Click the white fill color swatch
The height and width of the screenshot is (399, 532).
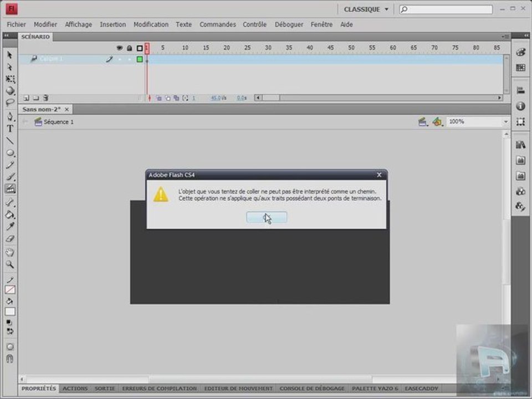(10, 311)
